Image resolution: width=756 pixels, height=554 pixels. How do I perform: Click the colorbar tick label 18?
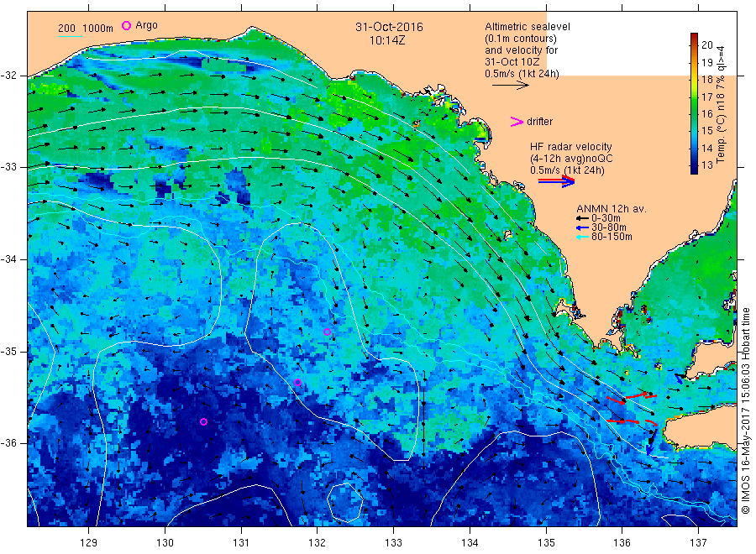[707, 80]
